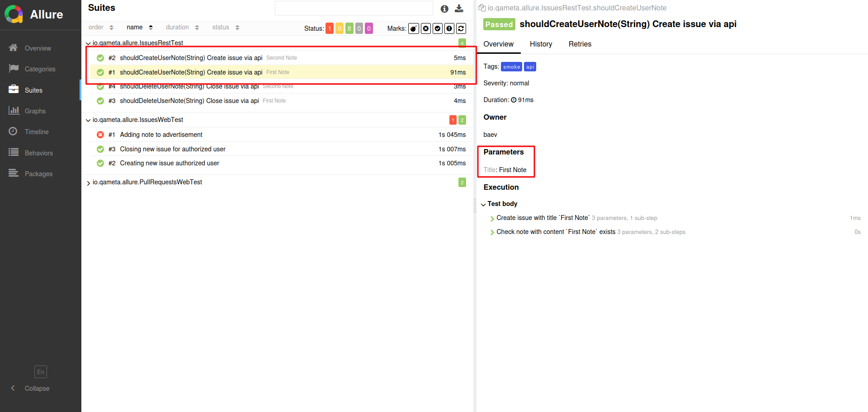Toggle the passed status filter showing 8

[x=349, y=28]
